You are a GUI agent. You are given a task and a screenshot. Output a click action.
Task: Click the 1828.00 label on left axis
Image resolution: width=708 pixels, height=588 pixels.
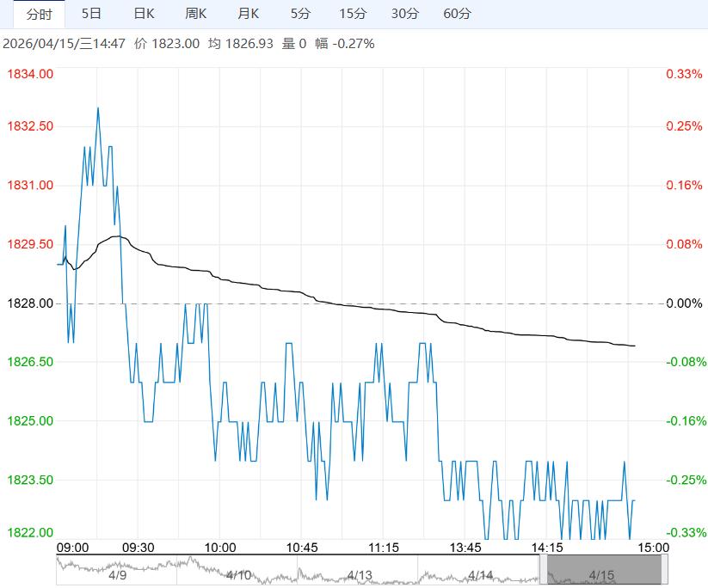[30, 303]
